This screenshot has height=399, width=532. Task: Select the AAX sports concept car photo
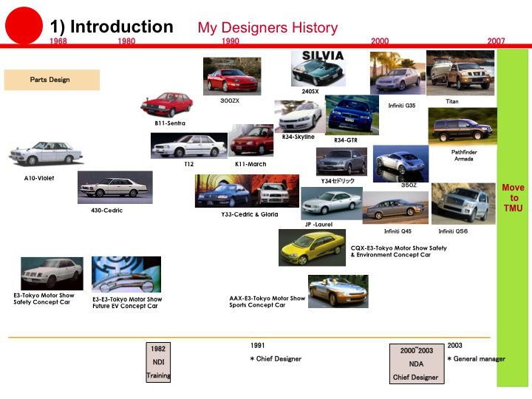pos(338,291)
